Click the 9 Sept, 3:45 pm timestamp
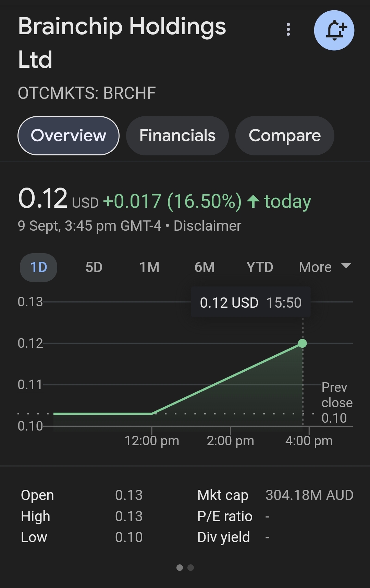 tap(89, 226)
